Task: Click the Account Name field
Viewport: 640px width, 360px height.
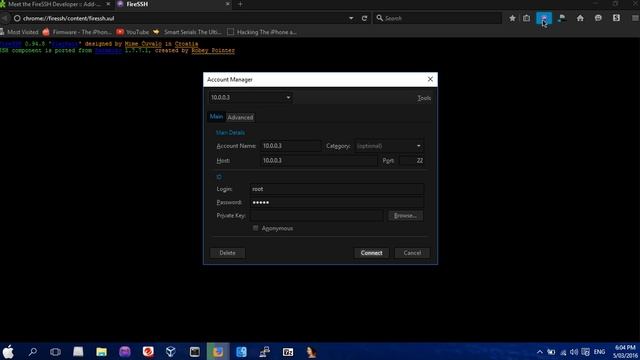Action: click(291, 146)
